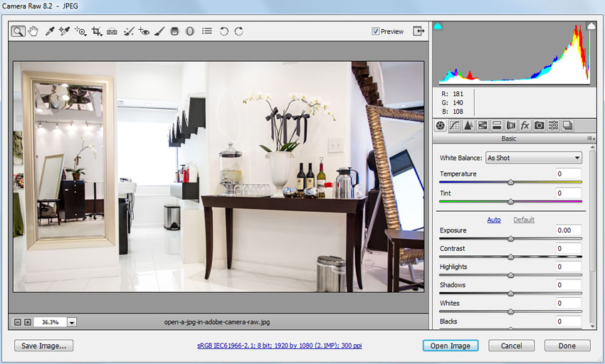Click the Contrast value field
605x364 pixels.
(569, 249)
